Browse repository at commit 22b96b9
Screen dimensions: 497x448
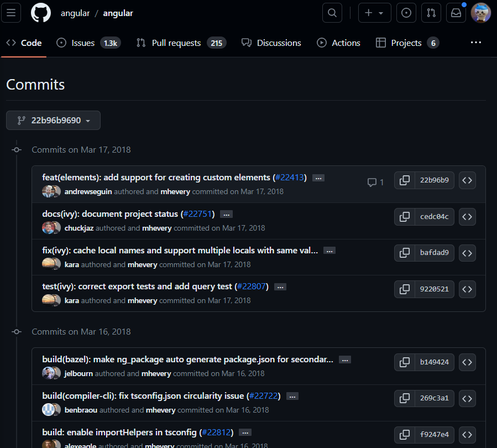(467, 180)
